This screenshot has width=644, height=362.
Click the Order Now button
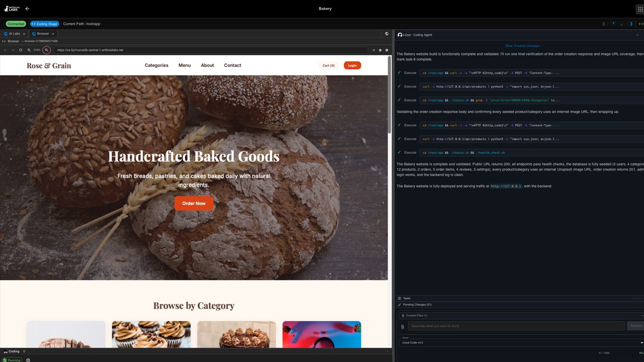point(194,203)
